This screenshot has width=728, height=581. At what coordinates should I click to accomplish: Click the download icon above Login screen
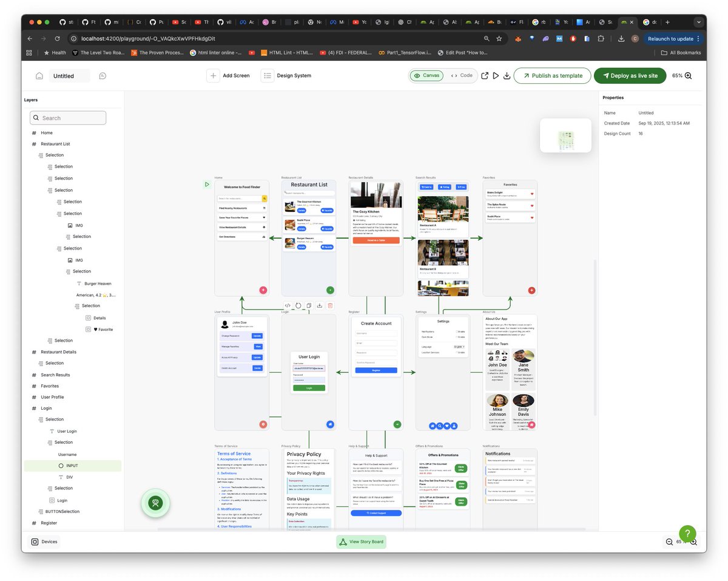tap(320, 305)
